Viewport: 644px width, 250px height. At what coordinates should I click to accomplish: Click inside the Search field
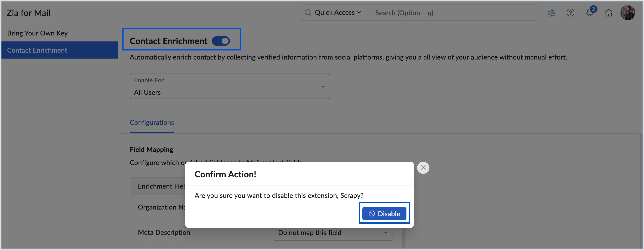coord(425,12)
